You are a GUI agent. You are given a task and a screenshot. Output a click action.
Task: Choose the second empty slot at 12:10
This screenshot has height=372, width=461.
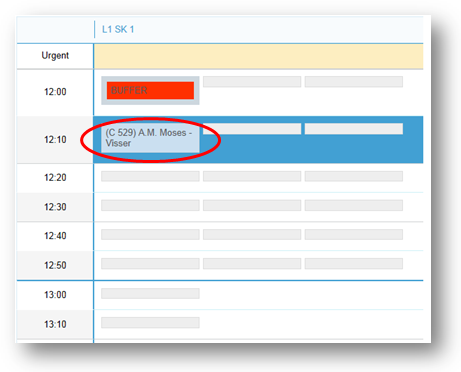pyautogui.click(x=252, y=129)
